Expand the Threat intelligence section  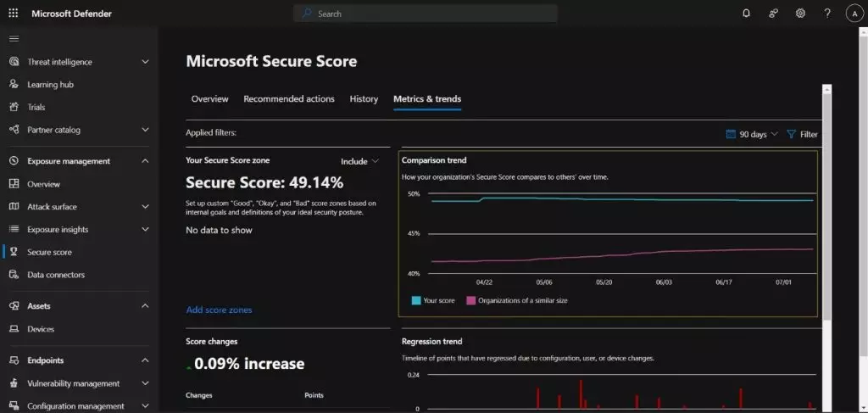145,62
